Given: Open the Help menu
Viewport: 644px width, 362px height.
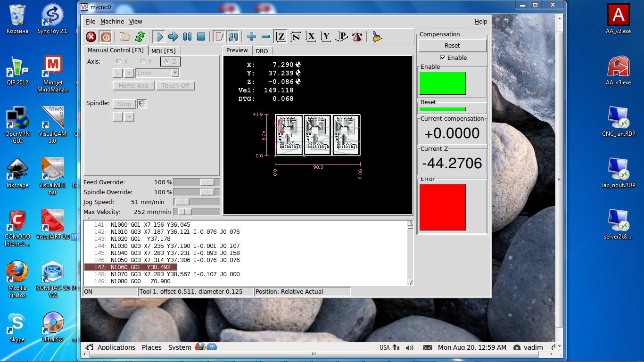Looking at the screenshot, I should point(481,22).
